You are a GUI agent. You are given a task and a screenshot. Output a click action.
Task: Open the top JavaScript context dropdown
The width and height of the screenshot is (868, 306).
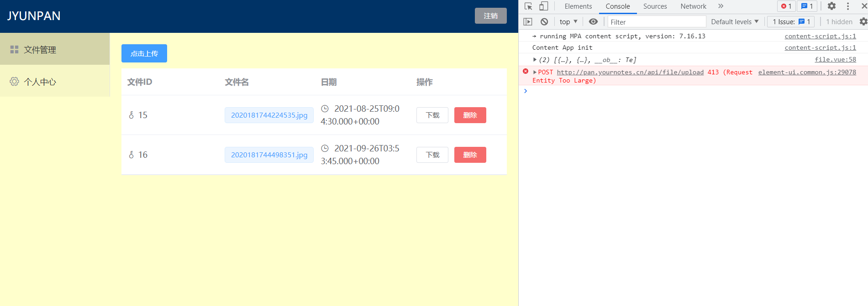tap(568, 22)
